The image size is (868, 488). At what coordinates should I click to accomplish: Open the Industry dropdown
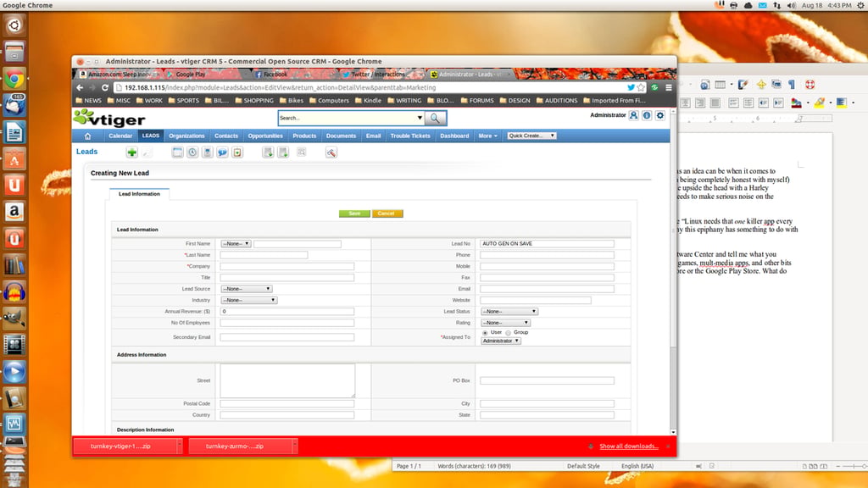click(248, 300)
